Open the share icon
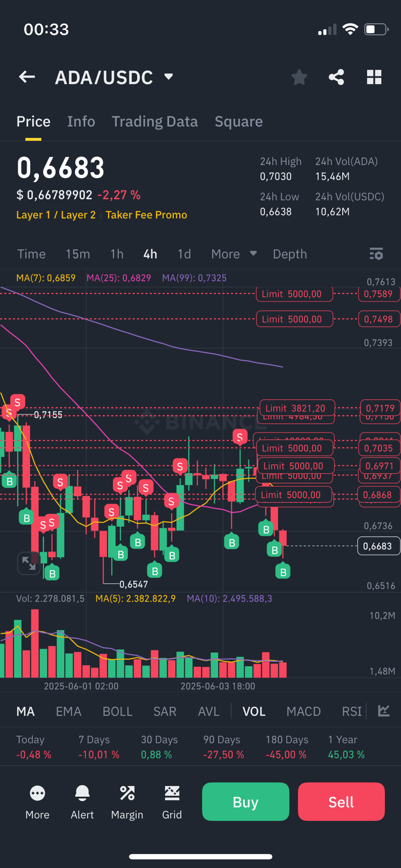Image resolution: width=401 pixels, height=868 pixels. click(337, 77)
